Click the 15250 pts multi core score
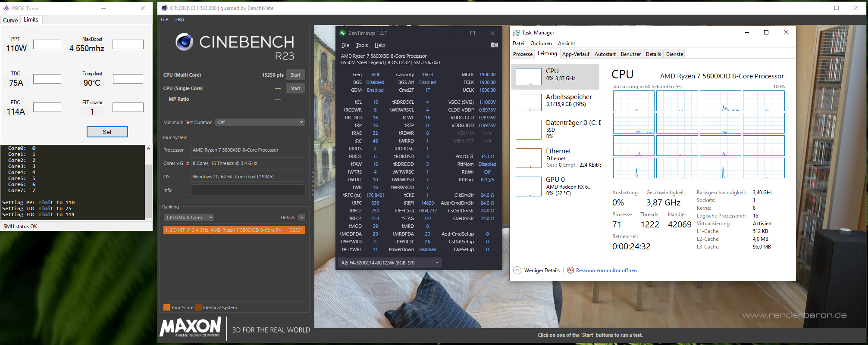Screen dimensions: 868x345 273,75
